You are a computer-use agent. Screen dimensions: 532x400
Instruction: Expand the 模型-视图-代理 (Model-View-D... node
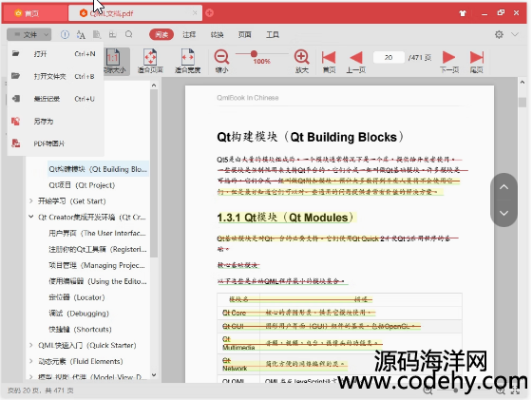[30, 376]
